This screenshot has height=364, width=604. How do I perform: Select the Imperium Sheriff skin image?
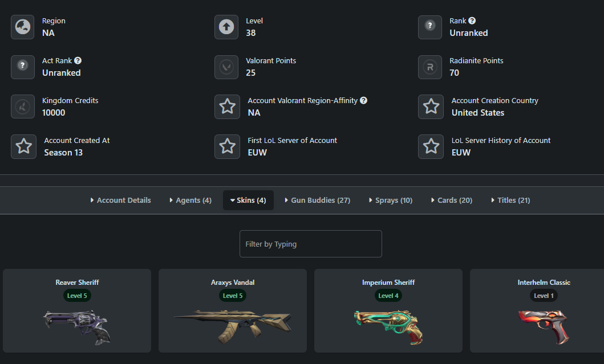click(x=388, y=328)
